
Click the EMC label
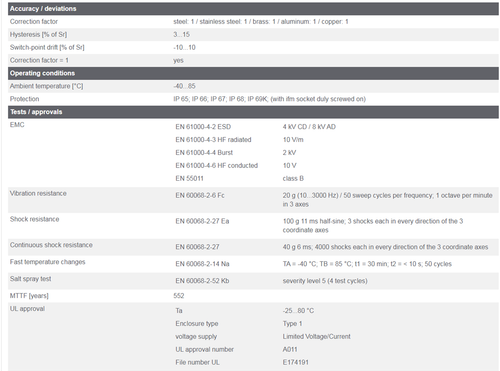point(17,125)
